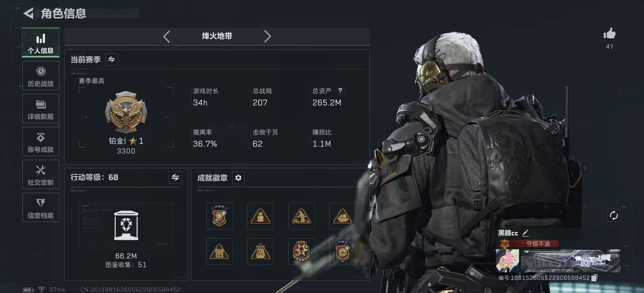Open the collection display case showing 66.2M
The image size is (644, 293).
pyautogui.click(x=126, y=226)
